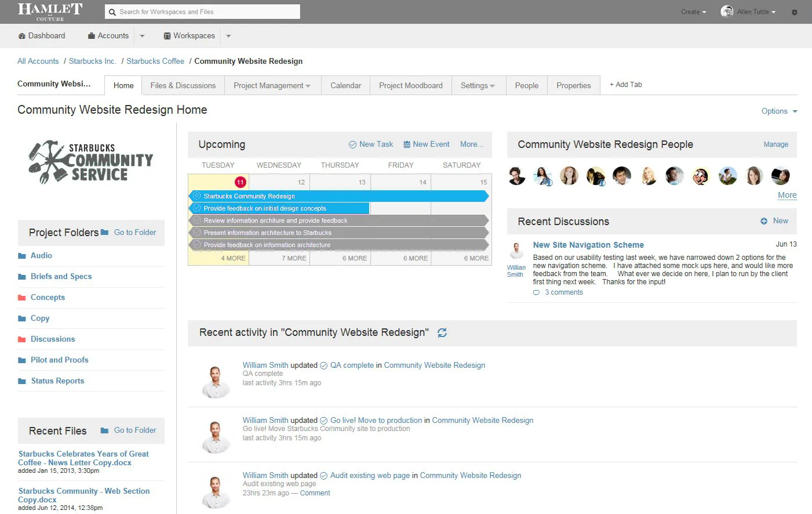Open the New Site Navigation Scheme discussion
This screenshot has height=514, width=812.
click(588, 245)
